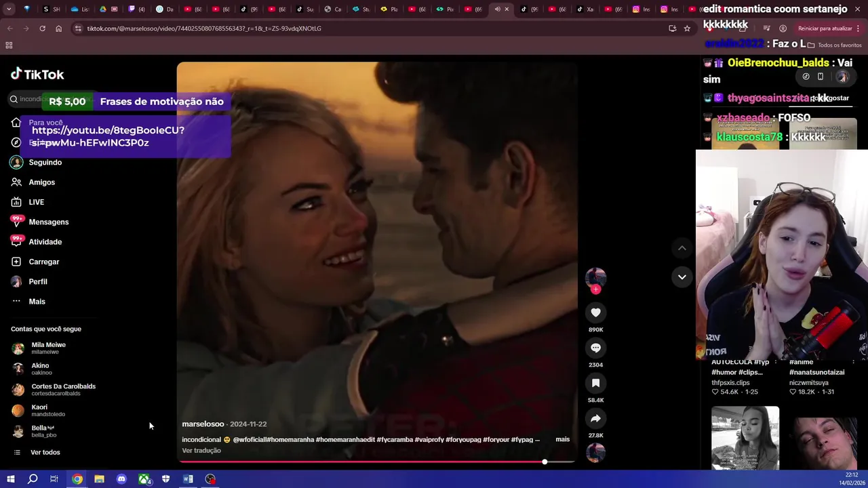
Task: Open Xbox app from taskbar
Action: point(144,479)
